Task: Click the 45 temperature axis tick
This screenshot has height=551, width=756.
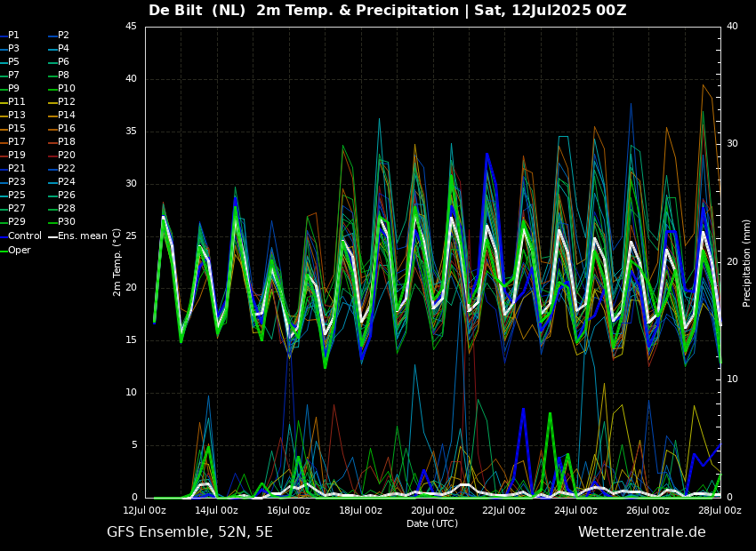Action: (x=131, y=27)
